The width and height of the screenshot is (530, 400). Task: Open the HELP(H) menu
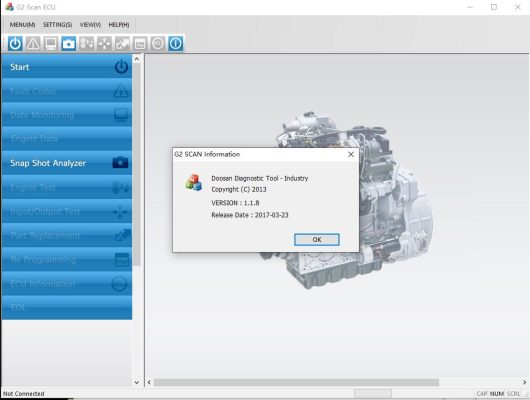pyautogui.click(x=119, y=25)
